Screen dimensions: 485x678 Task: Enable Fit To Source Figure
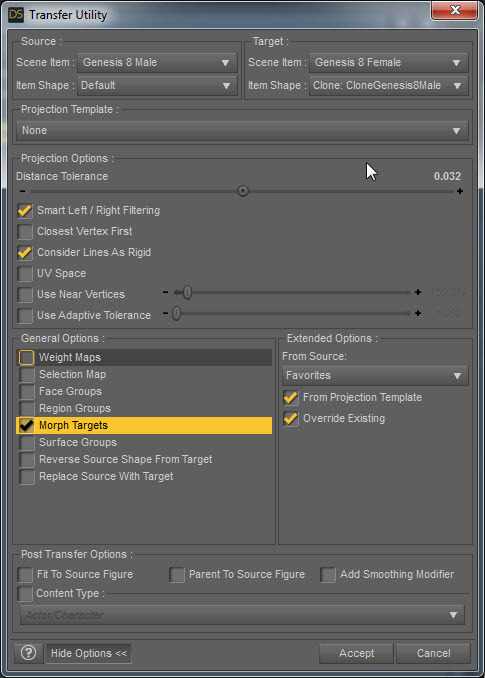(x=25, y=575)
